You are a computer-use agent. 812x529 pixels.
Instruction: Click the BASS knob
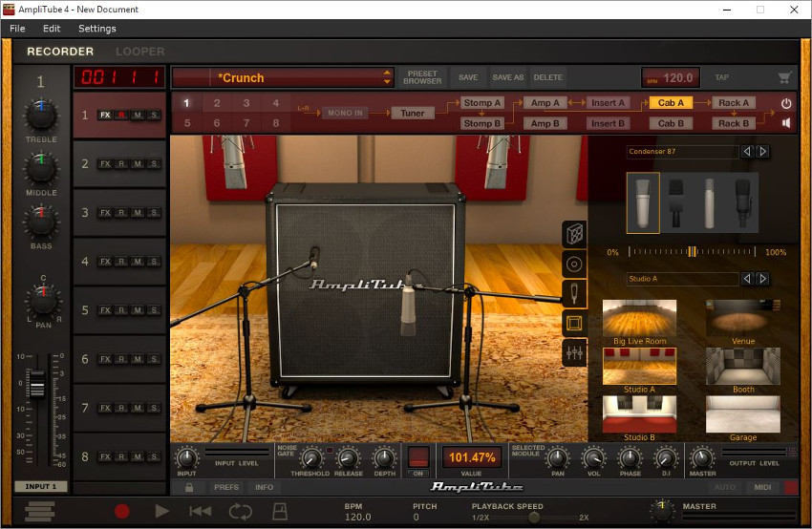[41, 222]
